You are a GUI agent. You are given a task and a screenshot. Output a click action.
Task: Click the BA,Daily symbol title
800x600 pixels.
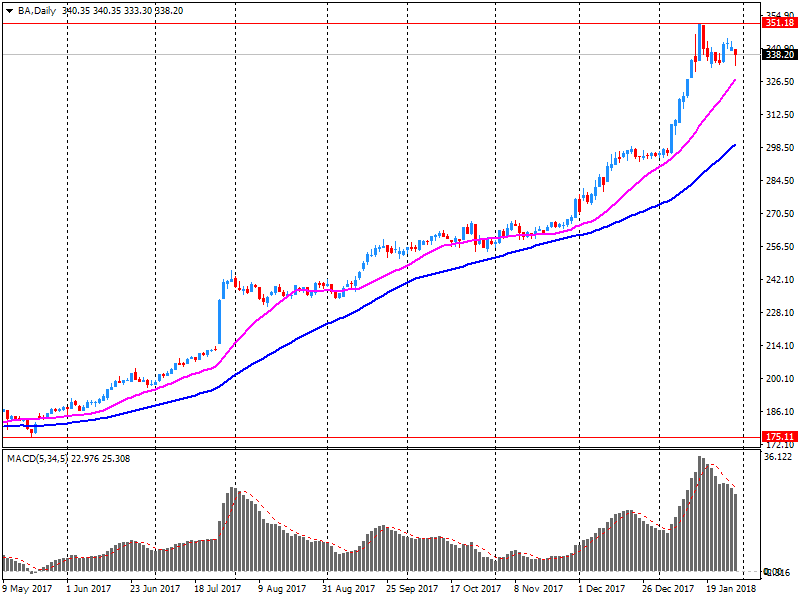click(x=37, y=11)
